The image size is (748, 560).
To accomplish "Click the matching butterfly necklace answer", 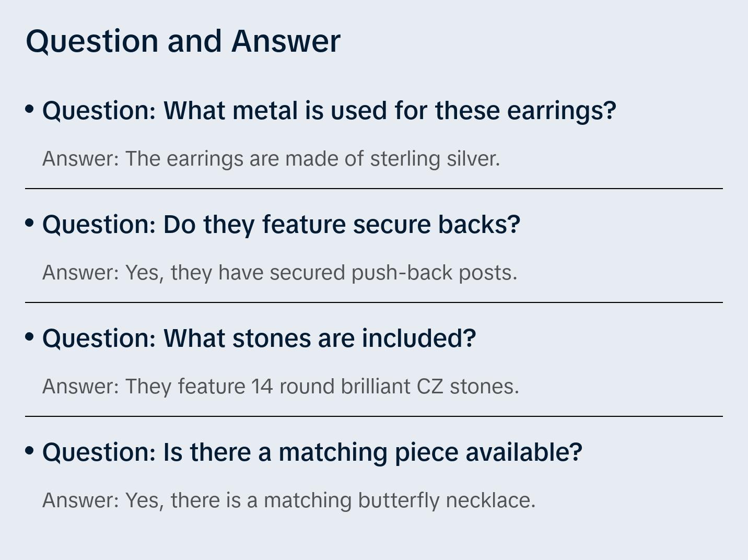I will coord(289,500).
